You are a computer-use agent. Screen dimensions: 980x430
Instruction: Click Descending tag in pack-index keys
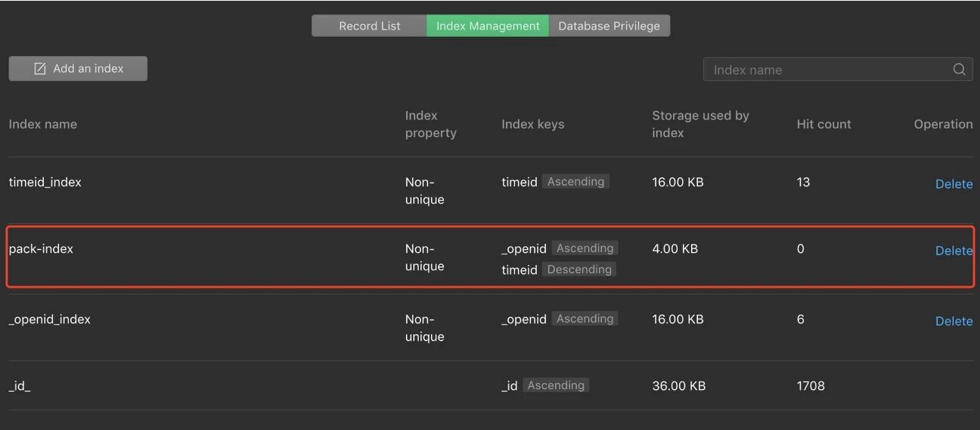[x=578, y=270]
